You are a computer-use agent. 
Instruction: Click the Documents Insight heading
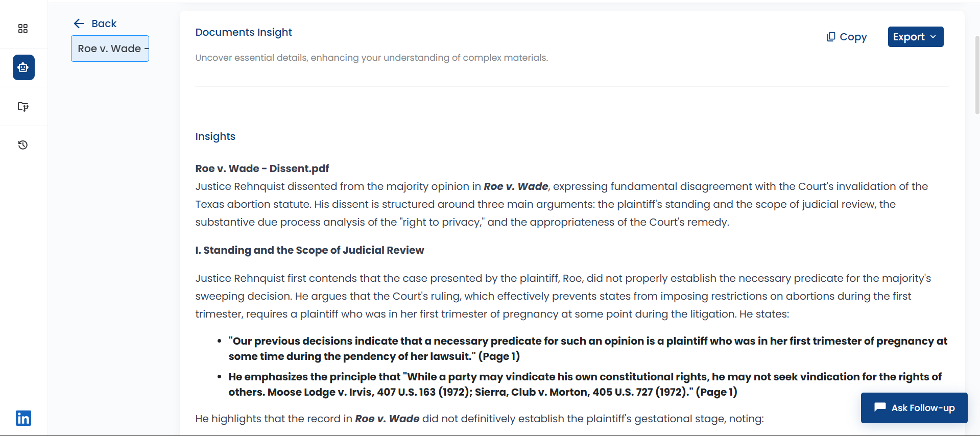(x=244, y=32)
